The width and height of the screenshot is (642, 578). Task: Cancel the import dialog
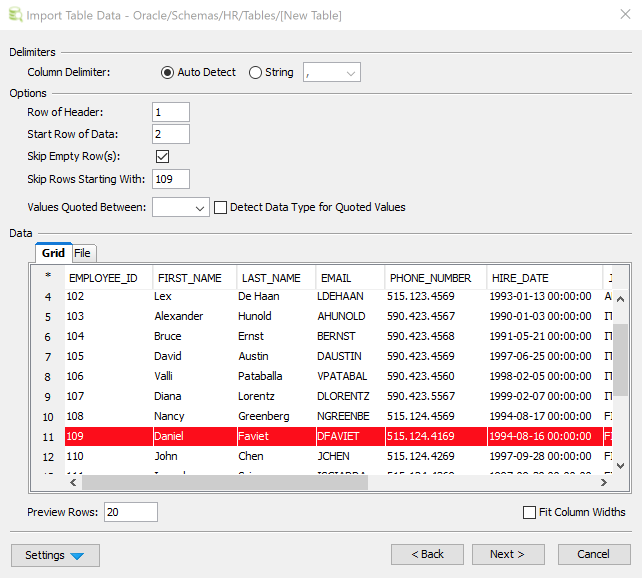(593, 554)
